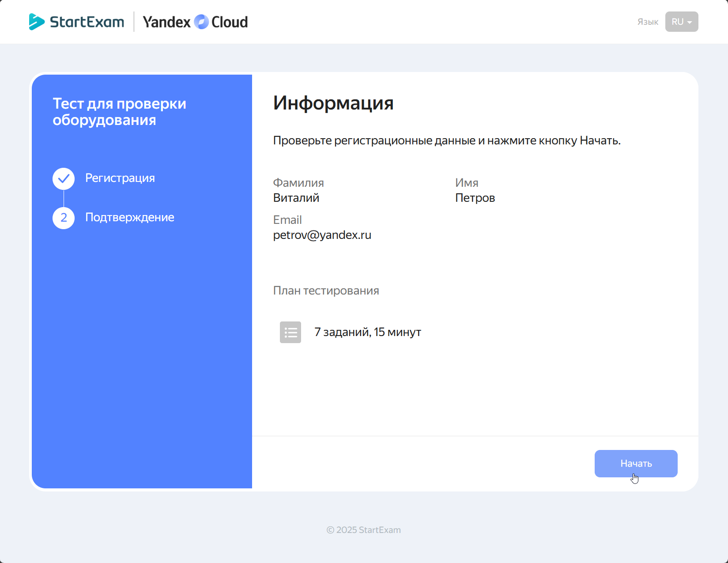Click the 2025 StartExam copyright link
Screen dimensions: 728x563
[363, 530]
